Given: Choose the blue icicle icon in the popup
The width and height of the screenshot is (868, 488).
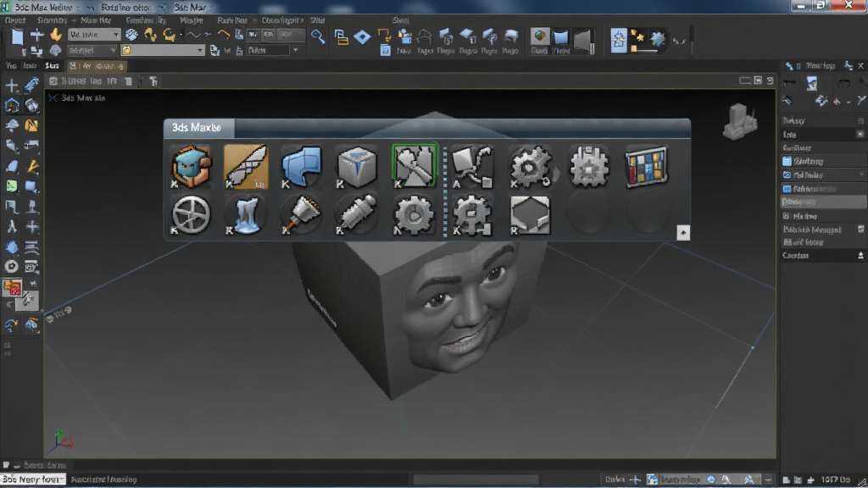Looking at the screenshot, I should [247, 214].
